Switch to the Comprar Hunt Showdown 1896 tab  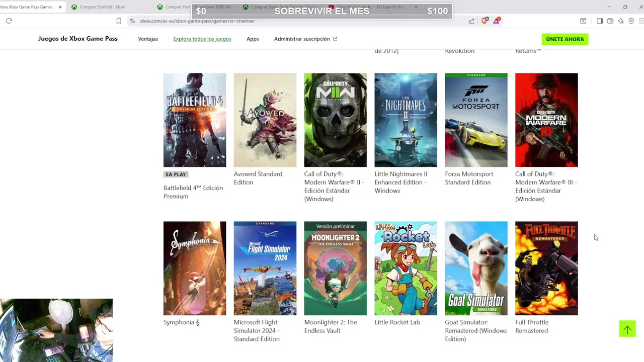[194, 7]
